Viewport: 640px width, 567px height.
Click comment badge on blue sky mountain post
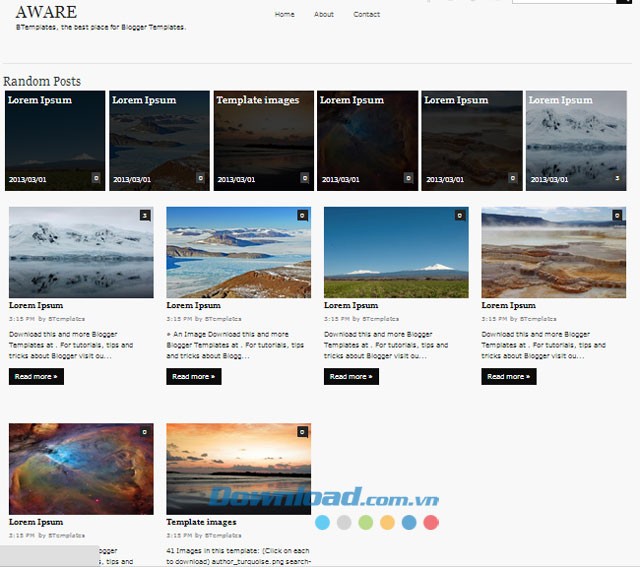pyautogui.click(x=460, y=215)
